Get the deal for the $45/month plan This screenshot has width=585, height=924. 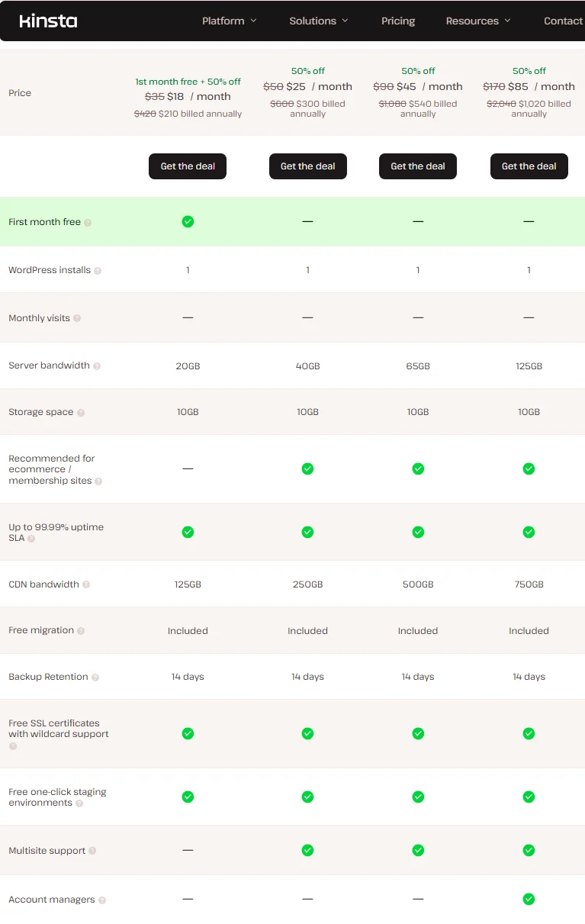[x=418, y=166]
